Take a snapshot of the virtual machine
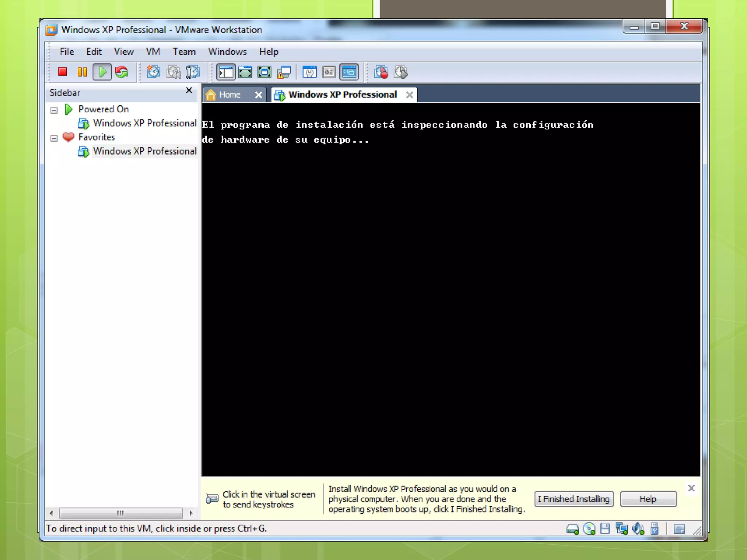747x560 pixels. click(153, 72)
